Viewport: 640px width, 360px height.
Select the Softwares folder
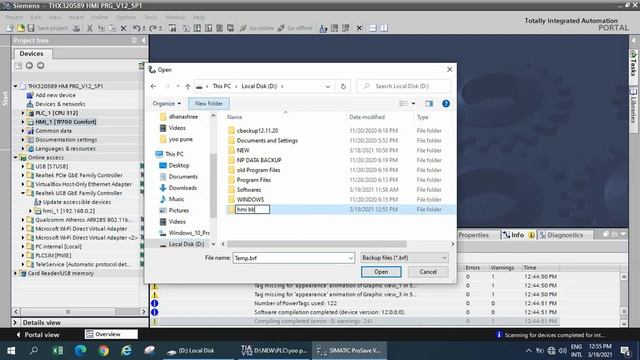click(x=249, y=190)
